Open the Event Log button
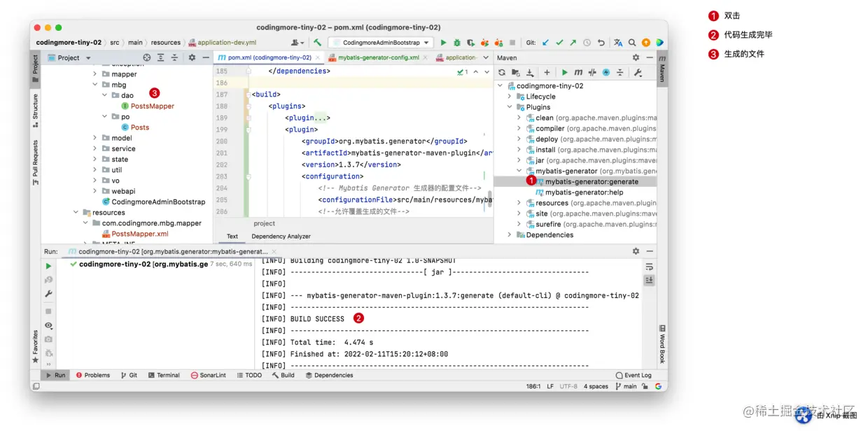 point(633,376)
